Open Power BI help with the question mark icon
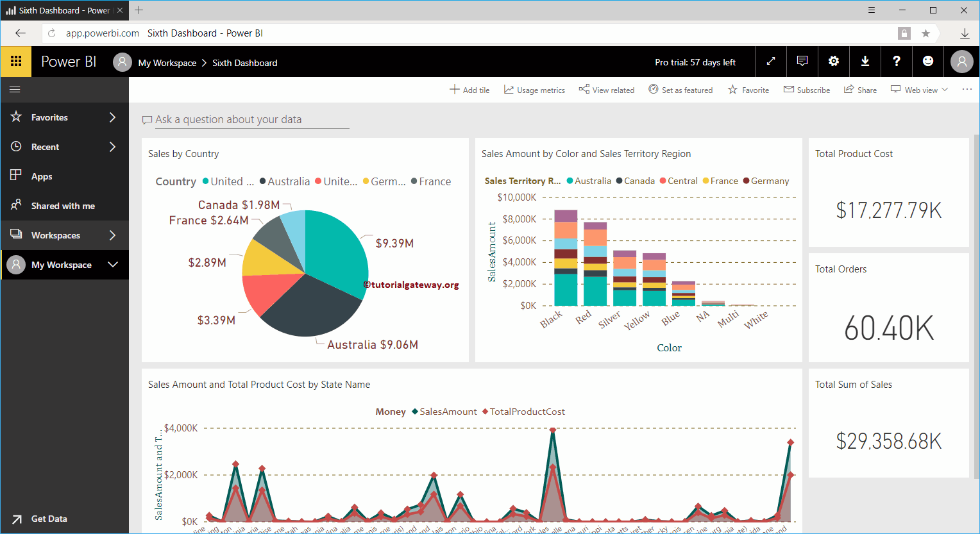The width and height of the screenshot is (980, 534). coord(896,62)
